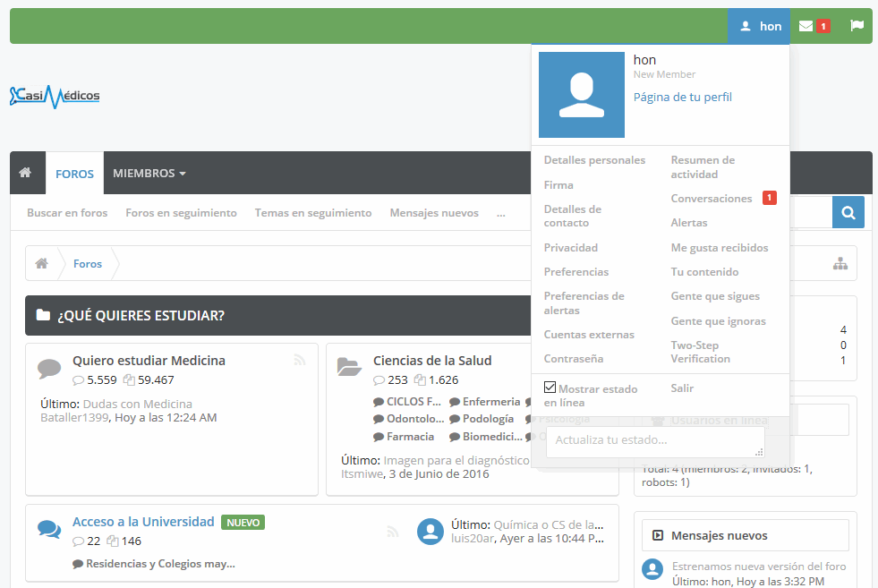
Task: Open the envelope inbox icon with badge
Action: coord(814,26)
